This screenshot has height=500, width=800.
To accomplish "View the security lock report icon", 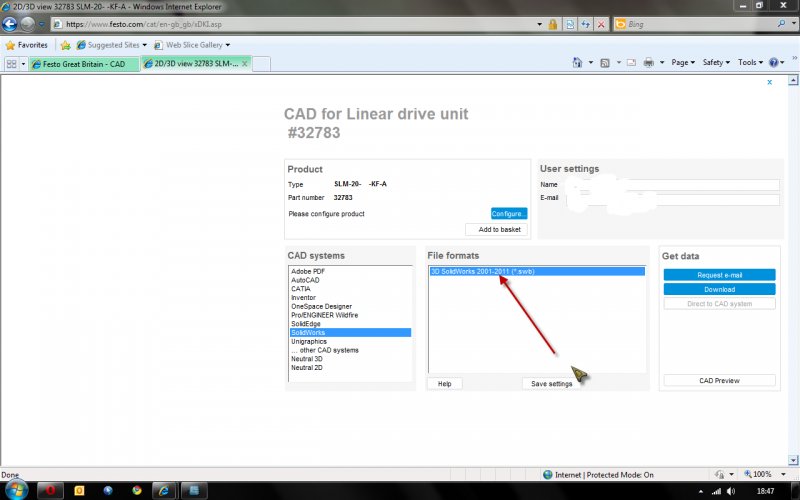I will point(553,24).
